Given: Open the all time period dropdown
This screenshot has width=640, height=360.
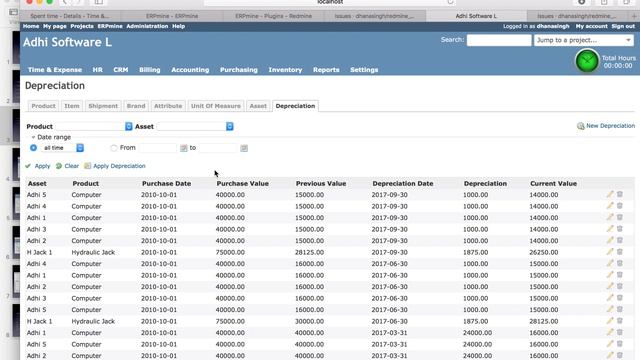Looking at the screenshot, I should [x=62, y=148].
